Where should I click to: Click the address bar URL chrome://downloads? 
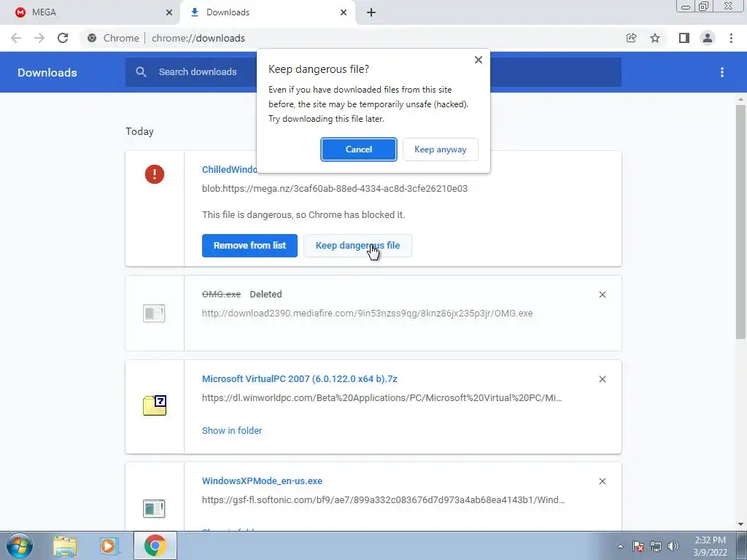198,38
